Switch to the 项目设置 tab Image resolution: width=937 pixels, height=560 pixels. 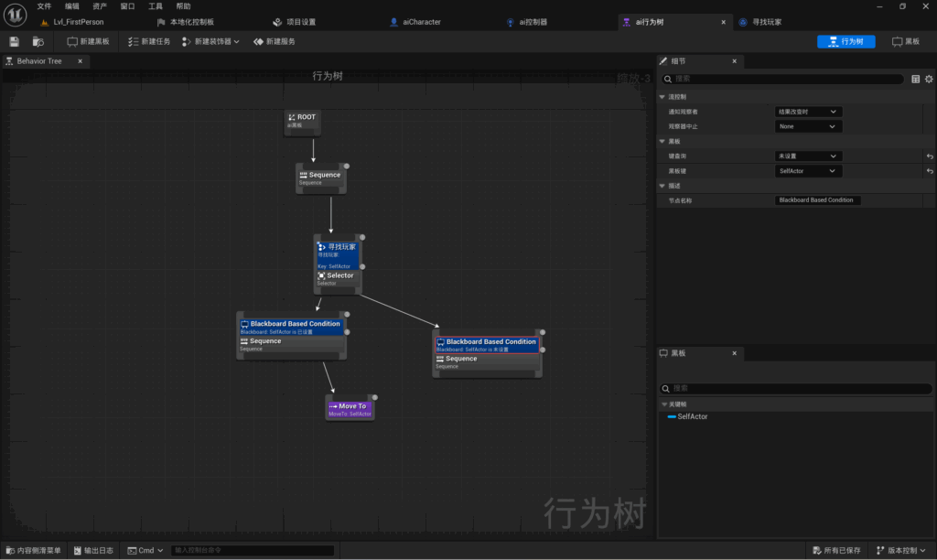coord(300,22)
